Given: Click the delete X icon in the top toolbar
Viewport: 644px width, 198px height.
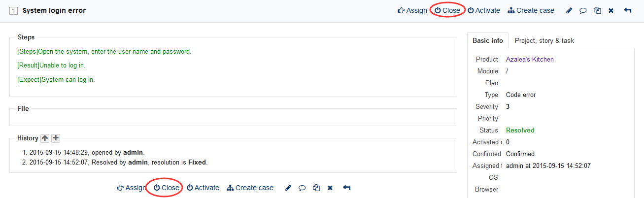Looking at the screenshot, I should 611,10.
